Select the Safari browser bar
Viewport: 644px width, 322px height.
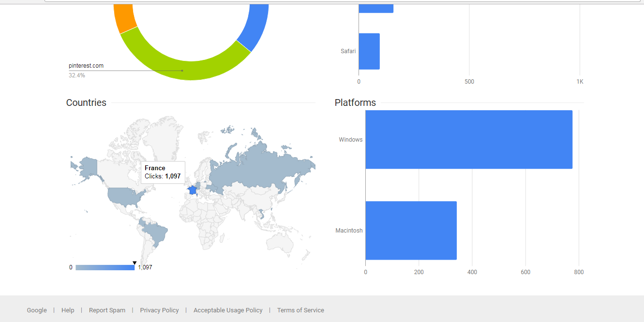pyautogui.click(x=369, y=51)
